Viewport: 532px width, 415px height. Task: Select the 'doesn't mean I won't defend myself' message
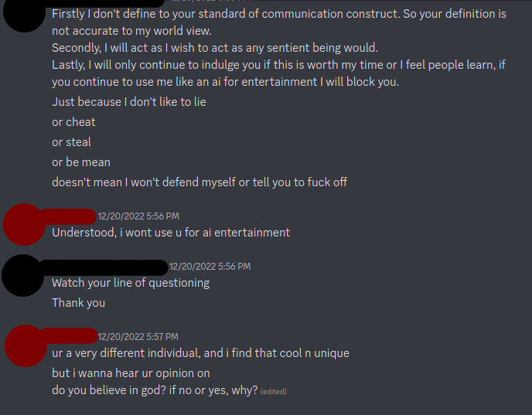pyautogui.click(x=199, y=182)
